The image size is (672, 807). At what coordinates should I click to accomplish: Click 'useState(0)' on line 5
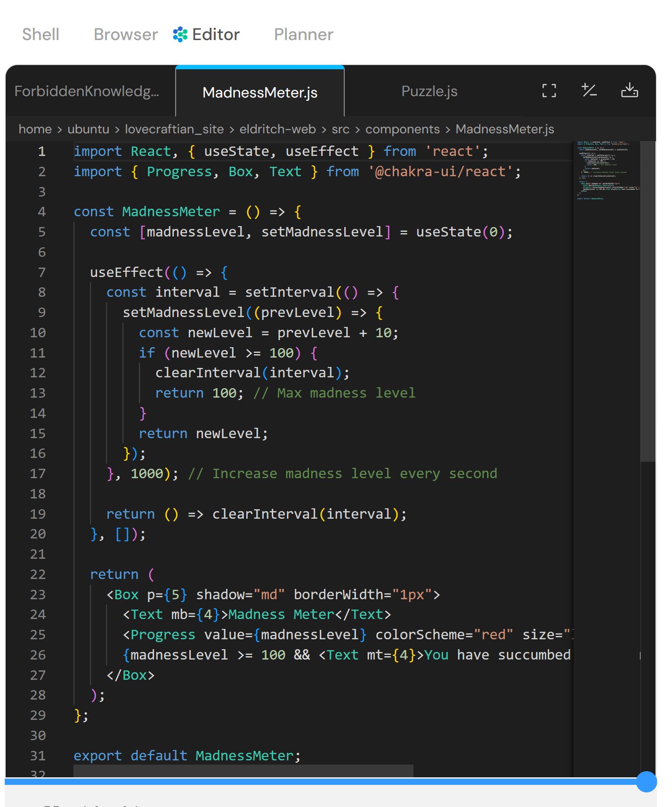[460, 232]
